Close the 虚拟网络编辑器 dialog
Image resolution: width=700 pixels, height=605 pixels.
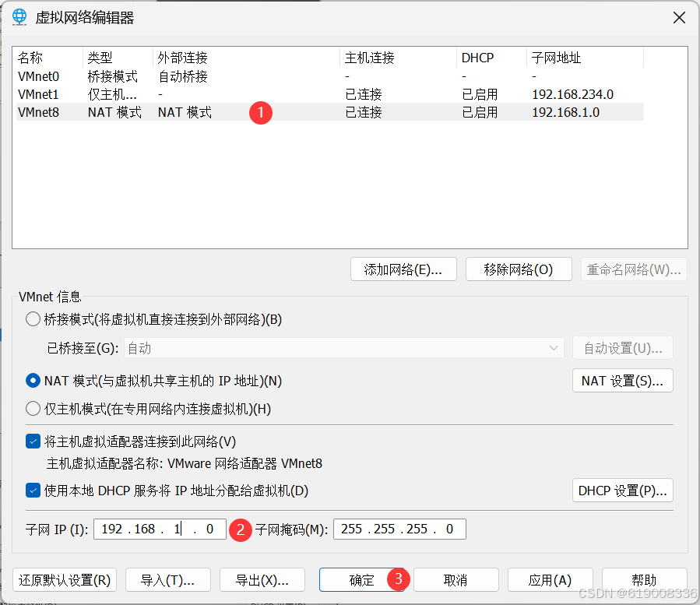(679, 18)
